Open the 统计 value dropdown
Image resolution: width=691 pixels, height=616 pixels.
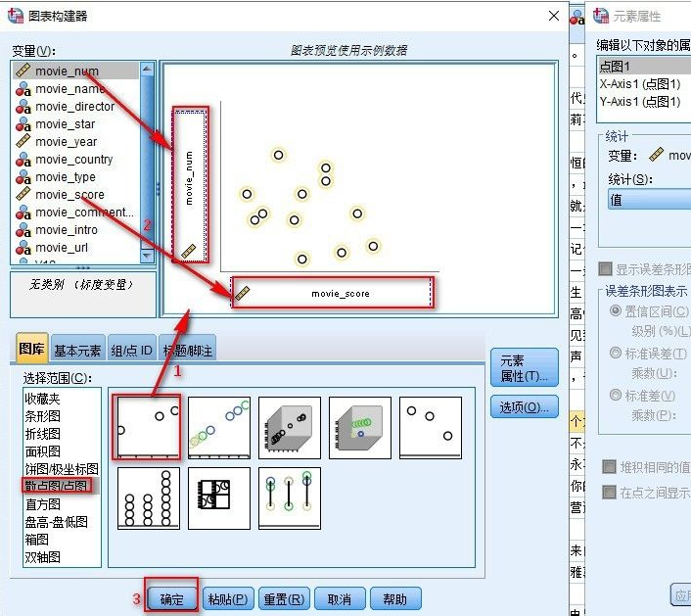[649, 200]
